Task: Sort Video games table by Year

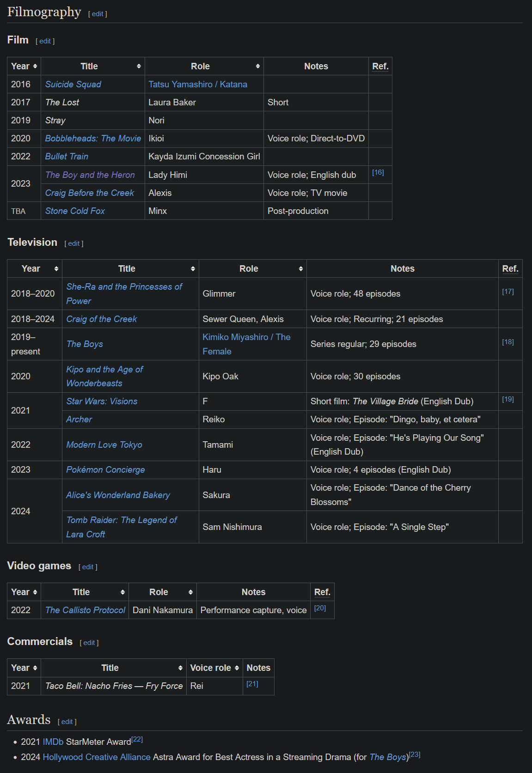Action: [x=24, y=592]
